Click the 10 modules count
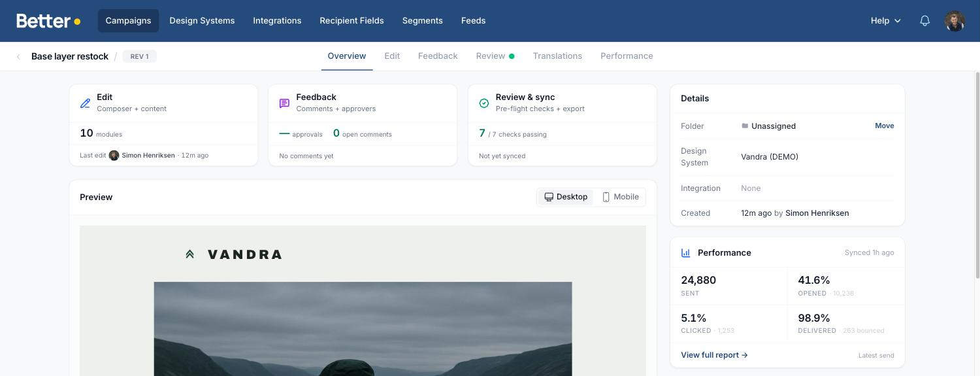Image resolution: width=980 pixels, height=376 pixels. click(x=101, y=133)
